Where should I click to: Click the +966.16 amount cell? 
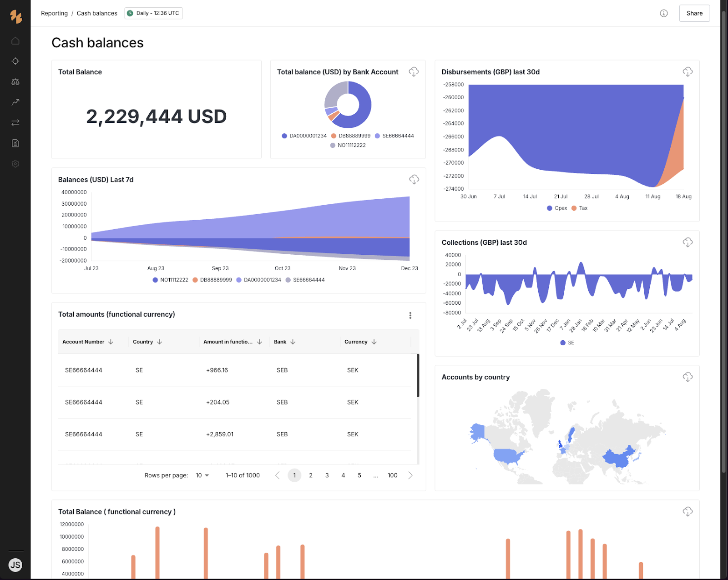tap(217, 370)
